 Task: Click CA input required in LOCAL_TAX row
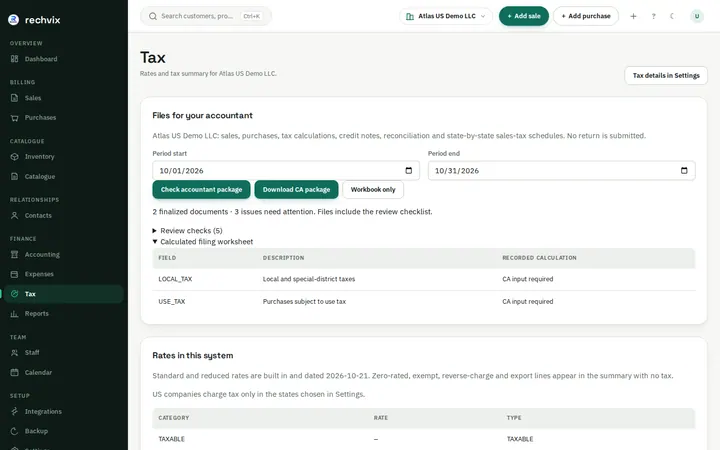pos(528,279)
